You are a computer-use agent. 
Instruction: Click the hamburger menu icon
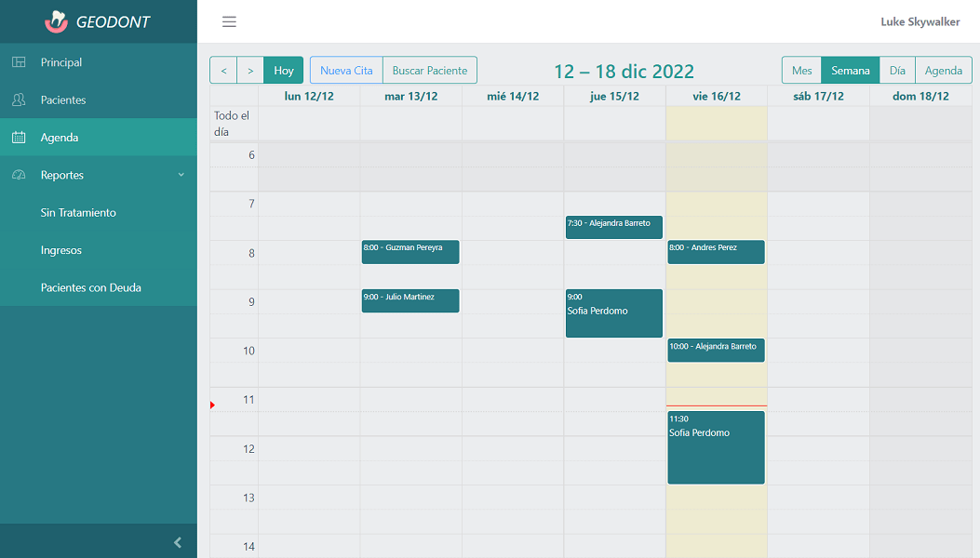[229, 22]
